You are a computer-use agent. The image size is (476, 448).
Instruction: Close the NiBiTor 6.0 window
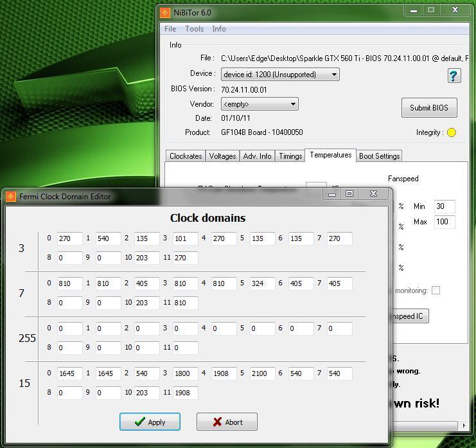[455, 11]
